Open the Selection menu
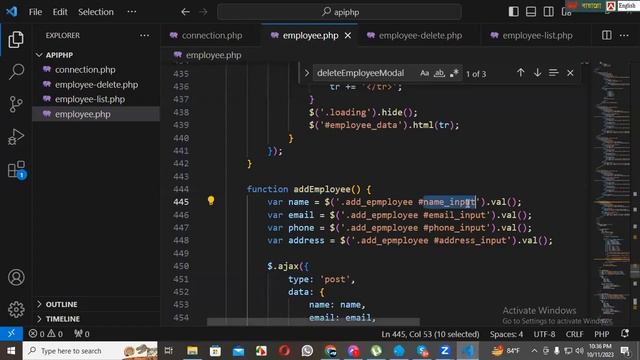640x360 pixels. tap(96, 12)
